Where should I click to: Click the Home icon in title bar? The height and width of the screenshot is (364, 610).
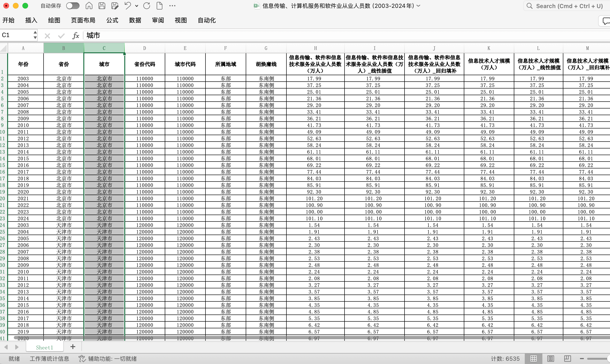pyautogui.click(x=89, y=6)
